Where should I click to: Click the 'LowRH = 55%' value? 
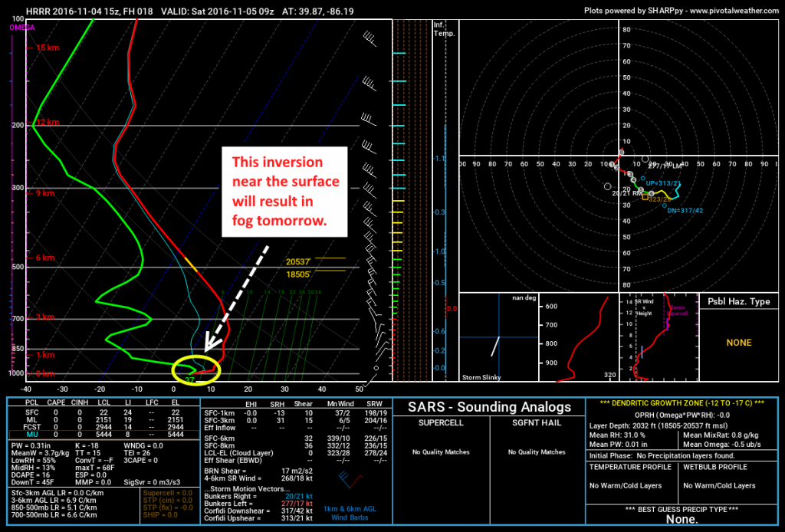[33, 461]
